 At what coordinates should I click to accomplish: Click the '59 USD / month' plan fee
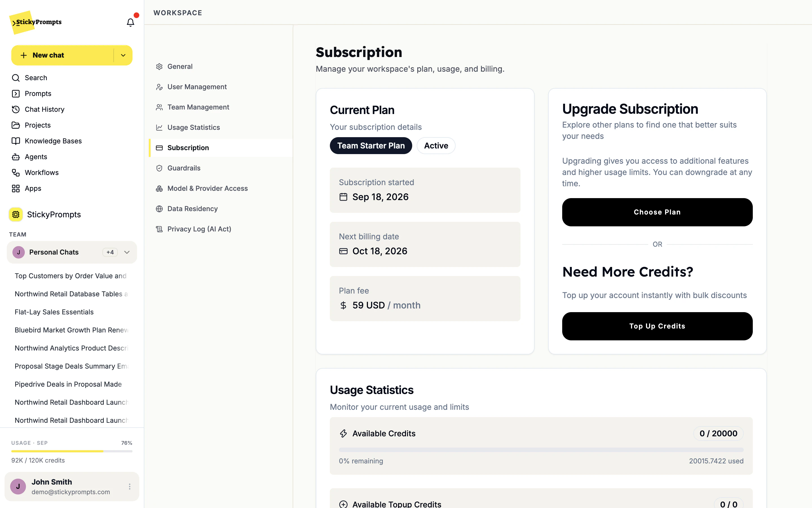(386, 305)
